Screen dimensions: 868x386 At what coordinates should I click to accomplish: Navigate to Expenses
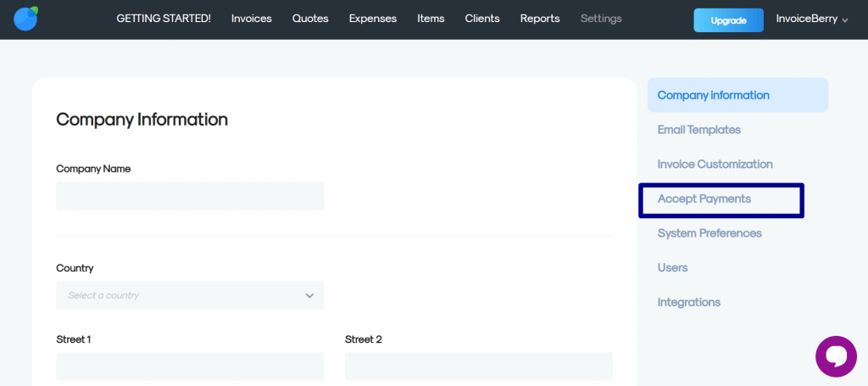coord(373,19)
